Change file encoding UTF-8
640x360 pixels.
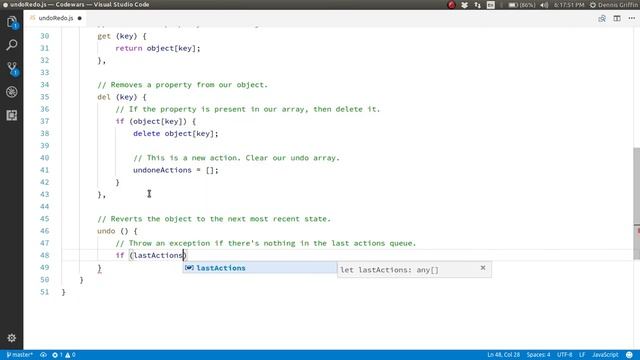(564, 355)
